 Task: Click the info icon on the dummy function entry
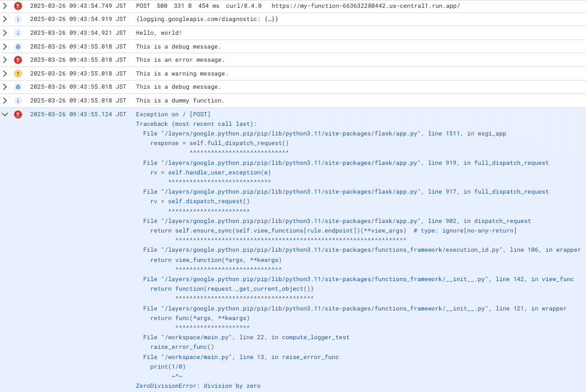click(17, 100)
